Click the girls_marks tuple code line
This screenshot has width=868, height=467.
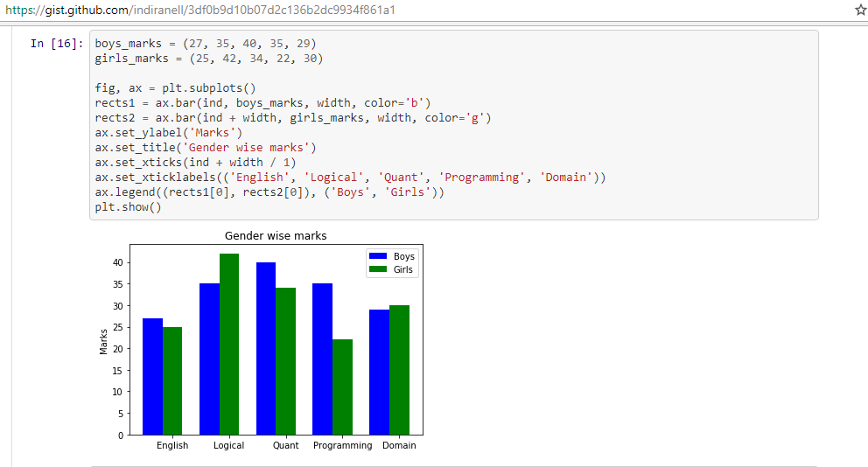click(x=209, y=59)
